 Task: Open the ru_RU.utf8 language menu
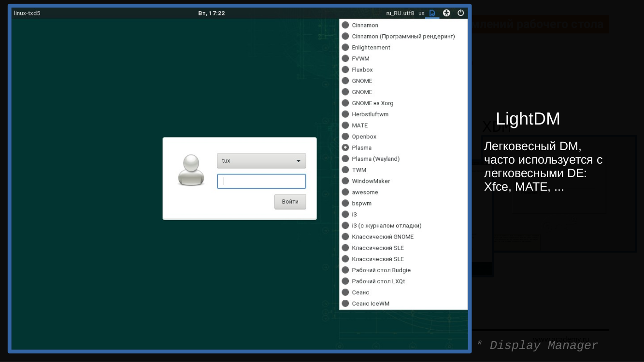pyautogui.click(x=400, y=13)
